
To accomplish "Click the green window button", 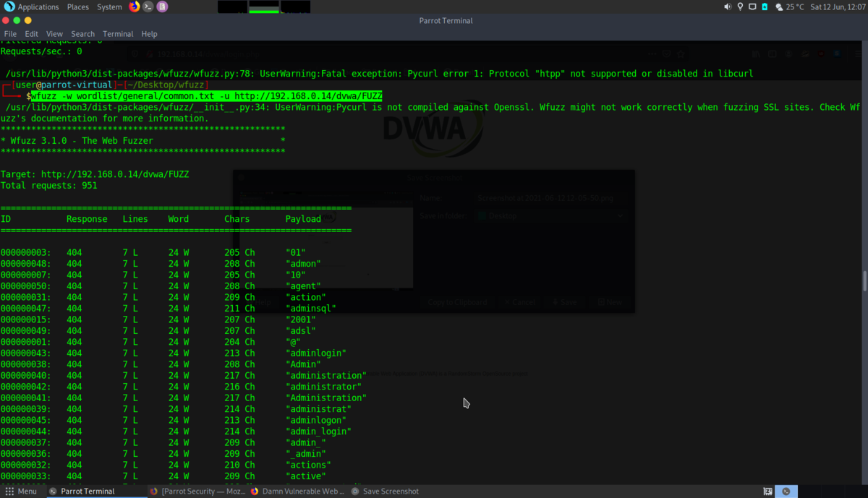I will pos(17,20).
